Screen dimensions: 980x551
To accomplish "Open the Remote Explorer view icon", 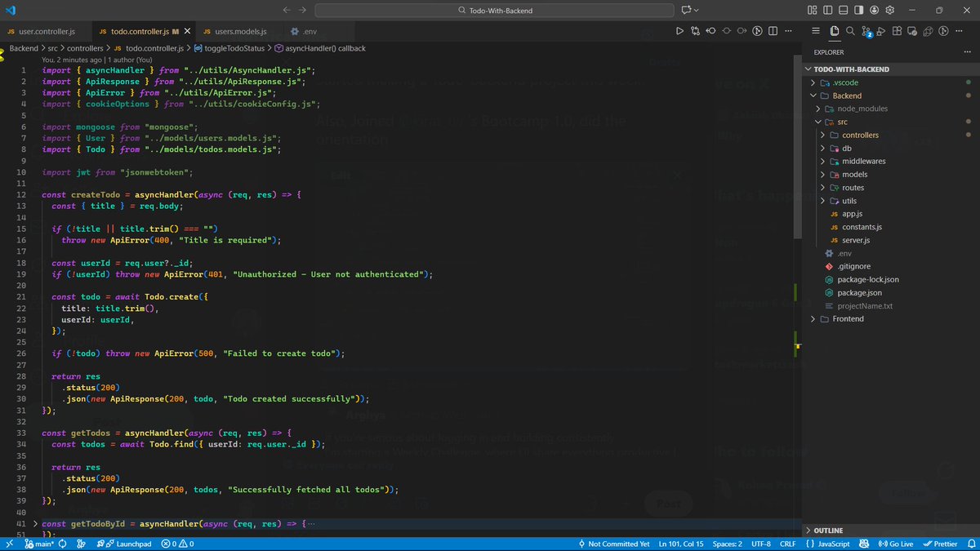I will [x=912, y=31].
